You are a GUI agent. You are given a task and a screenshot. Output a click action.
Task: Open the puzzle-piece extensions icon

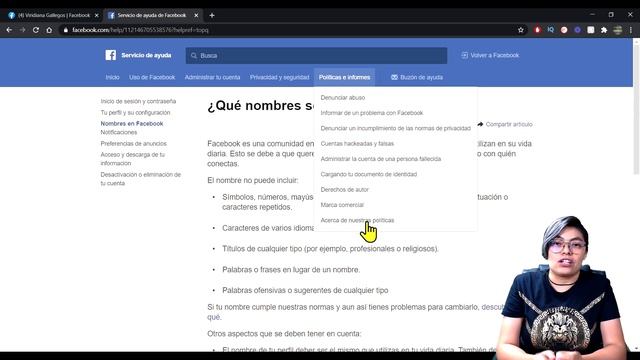[604, 30]
